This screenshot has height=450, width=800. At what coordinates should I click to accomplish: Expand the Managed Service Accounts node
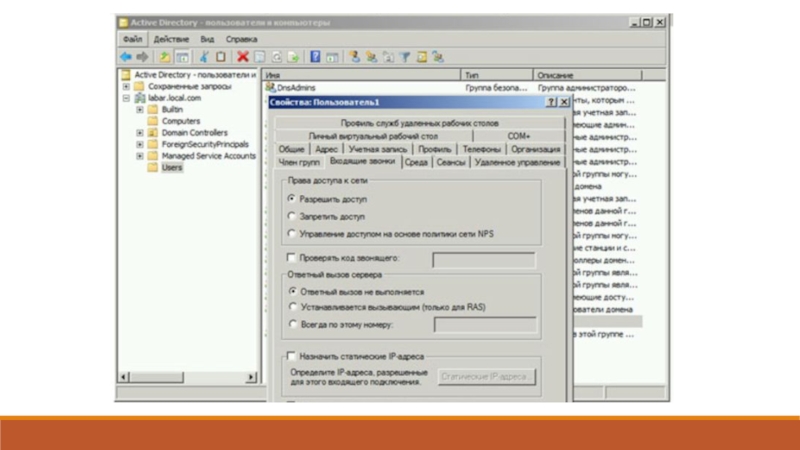coord(140,156)
